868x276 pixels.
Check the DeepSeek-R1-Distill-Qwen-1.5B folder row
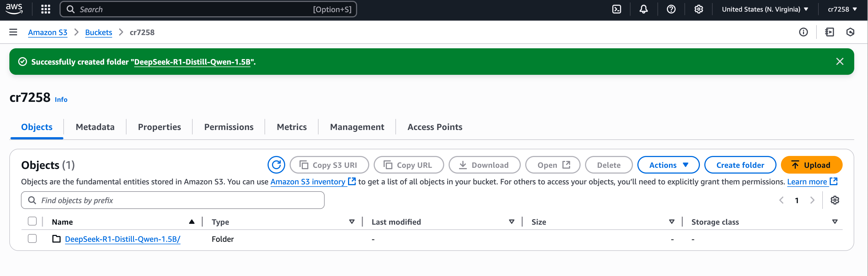point(32,238)
